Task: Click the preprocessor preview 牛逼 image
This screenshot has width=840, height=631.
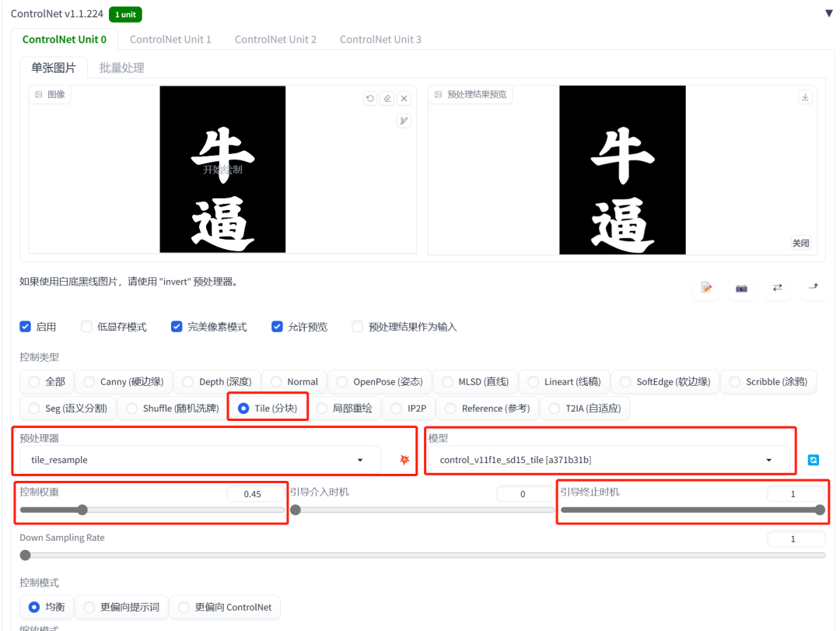Action: 622,170
